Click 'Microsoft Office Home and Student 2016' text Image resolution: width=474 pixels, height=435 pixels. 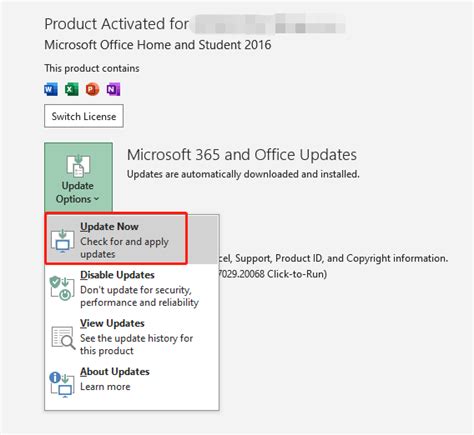point(158,45)
